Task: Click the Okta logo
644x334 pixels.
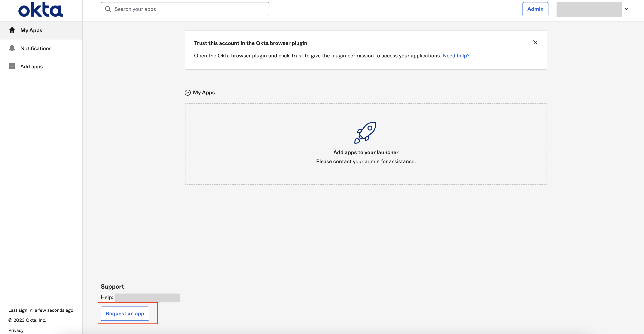Action: [x=40, y=9]
